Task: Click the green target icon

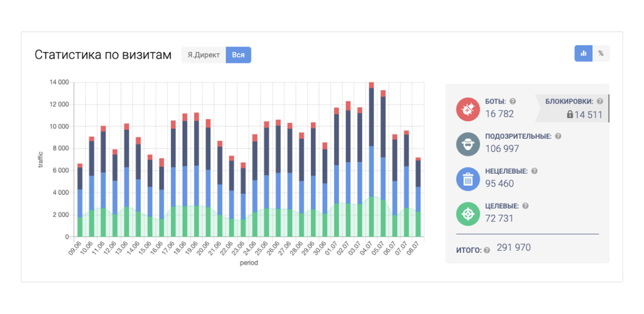Action: click(x=468, y=214)
